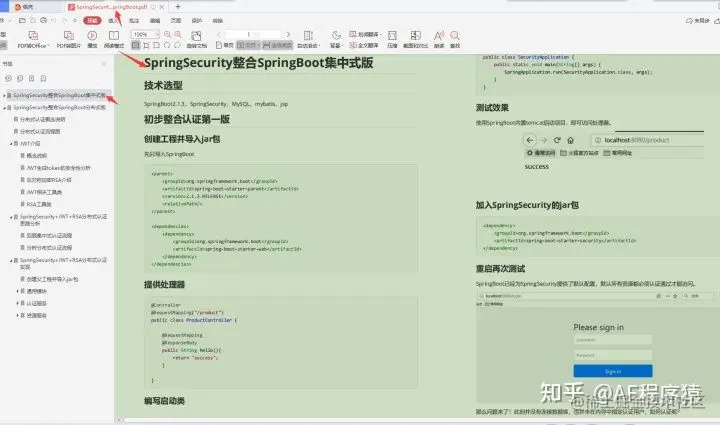Expand the 通用模块 bookmark node
720x425 pixels.
pyautogui.click(x=17, y=291)
